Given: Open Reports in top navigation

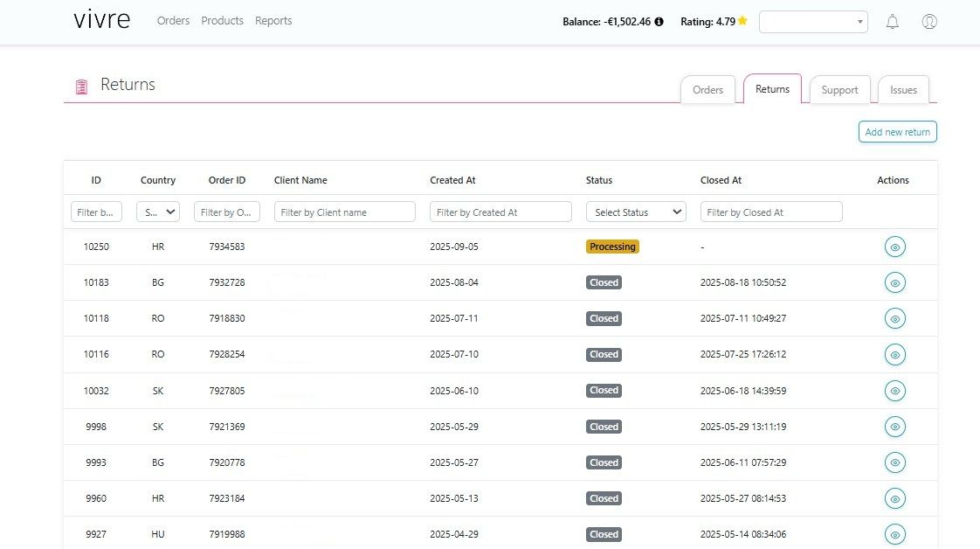Looking at the screenshot, I should [273, 21].
